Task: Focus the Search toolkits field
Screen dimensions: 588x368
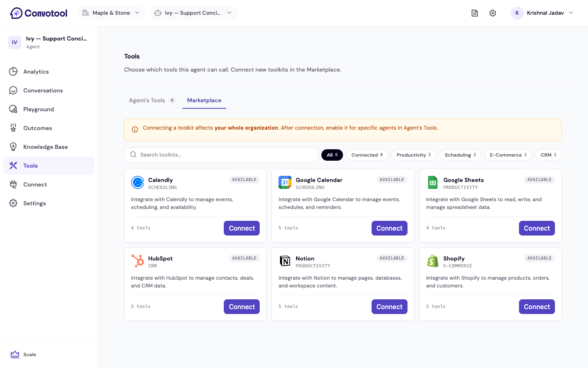Action: pos(221,155)
